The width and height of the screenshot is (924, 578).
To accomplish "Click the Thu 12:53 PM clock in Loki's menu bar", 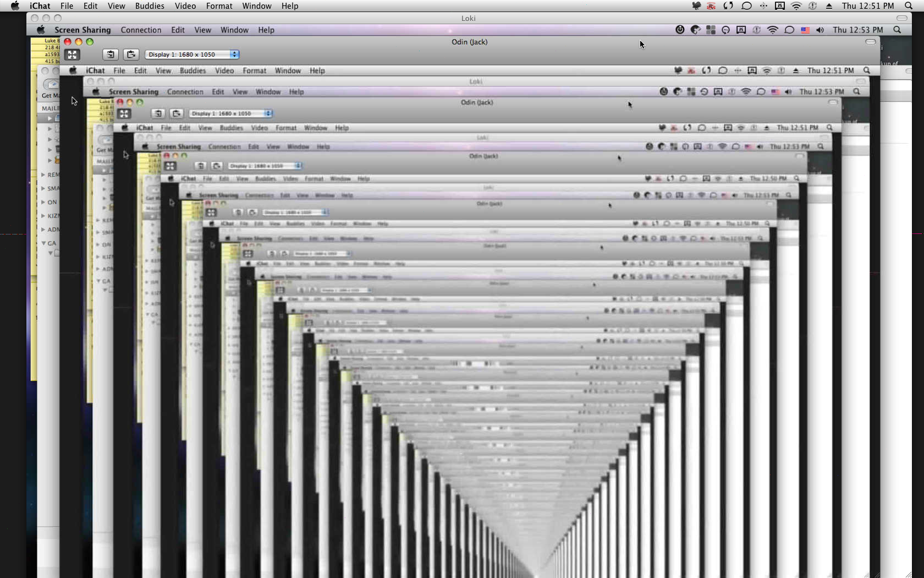I will tap(858, 30).
